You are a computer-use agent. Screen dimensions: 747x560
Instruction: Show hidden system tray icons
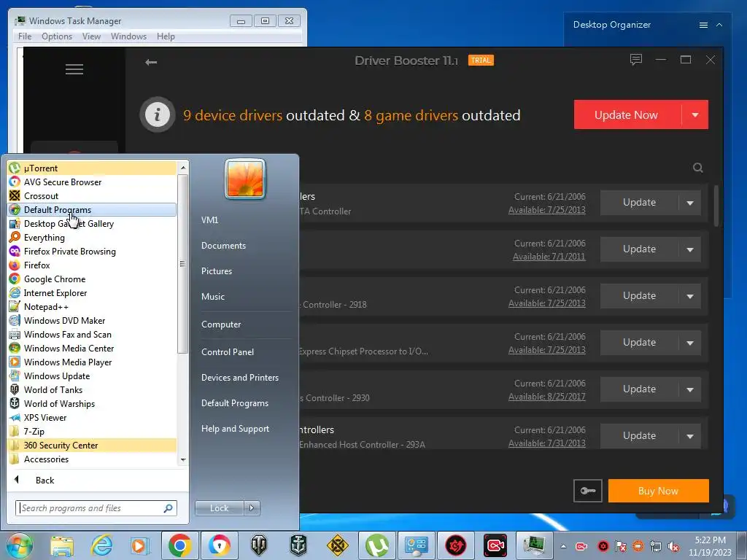(563, 546)
